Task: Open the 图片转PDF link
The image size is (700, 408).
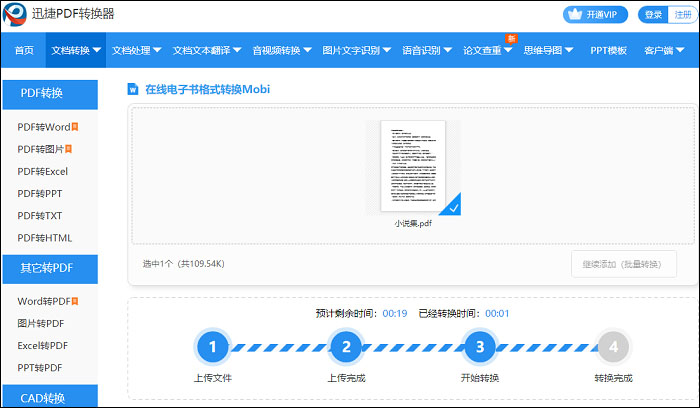Action: [x=41, y=324]
